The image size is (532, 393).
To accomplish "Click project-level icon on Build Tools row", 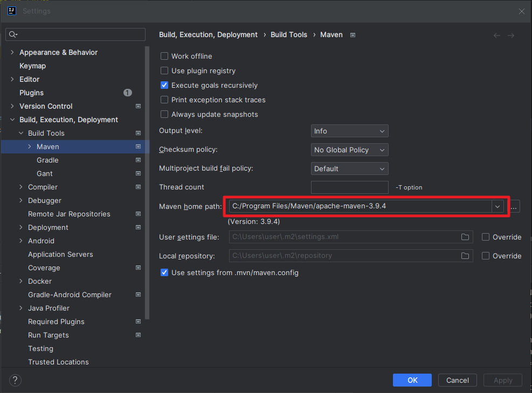I will tap(138, 133).
